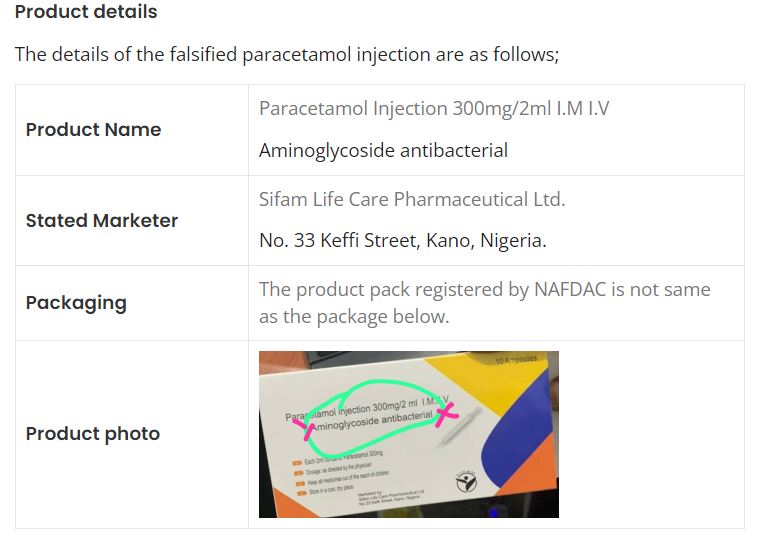Click the 'Product Name' row label
The height and width of the screenshot is (538, 776).
click(93, 130)
